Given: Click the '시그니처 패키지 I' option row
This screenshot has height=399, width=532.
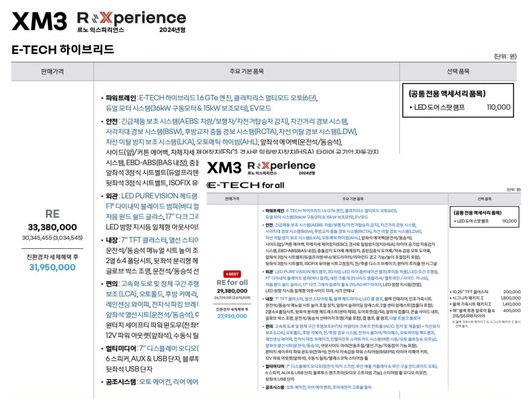Looking at the screenshot, I should pyautogui.click(x=485, y=298).
